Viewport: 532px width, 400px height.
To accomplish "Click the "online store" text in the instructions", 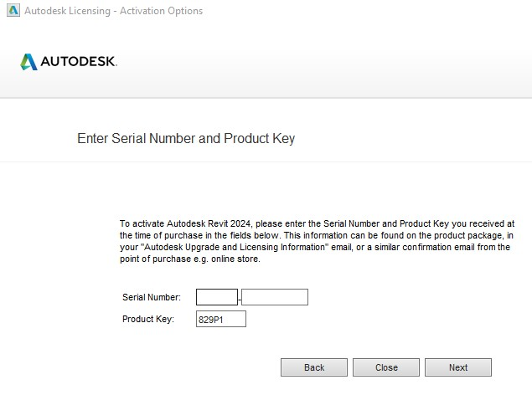I will (237, 259).
